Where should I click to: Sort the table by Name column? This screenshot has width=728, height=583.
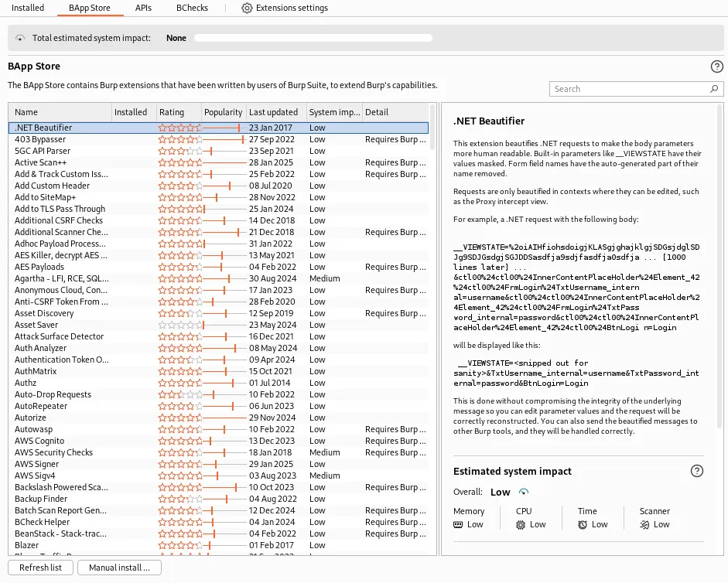[60, 112]
